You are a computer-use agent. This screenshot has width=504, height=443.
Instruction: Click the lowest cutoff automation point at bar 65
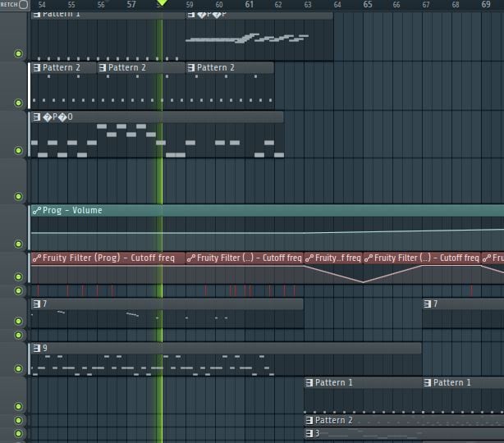(363, 281)
